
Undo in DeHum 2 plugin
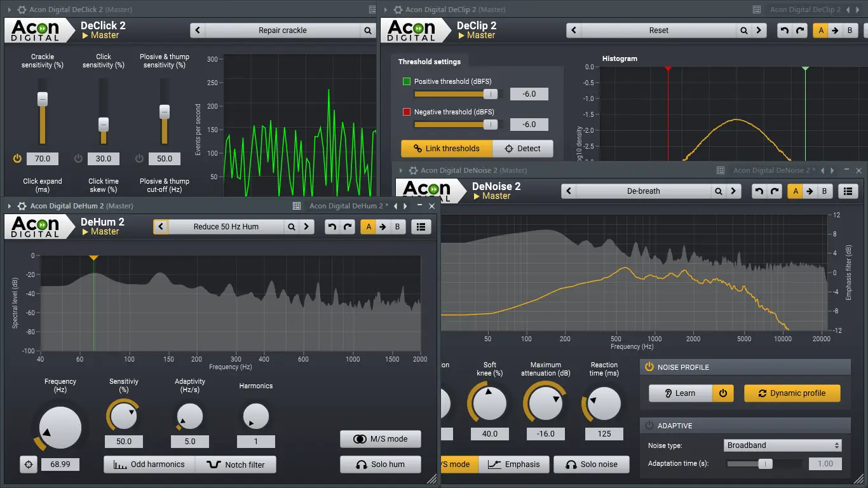(x=332, y=227)
